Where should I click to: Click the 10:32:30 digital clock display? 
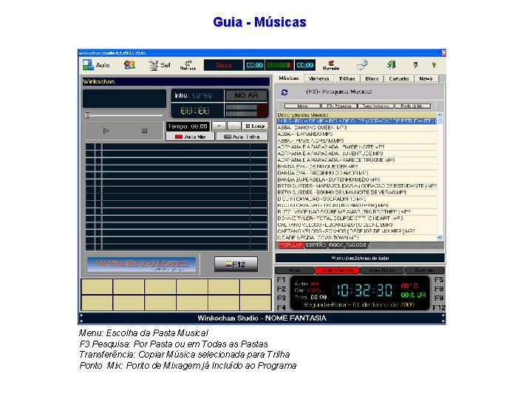pos(362,290)
